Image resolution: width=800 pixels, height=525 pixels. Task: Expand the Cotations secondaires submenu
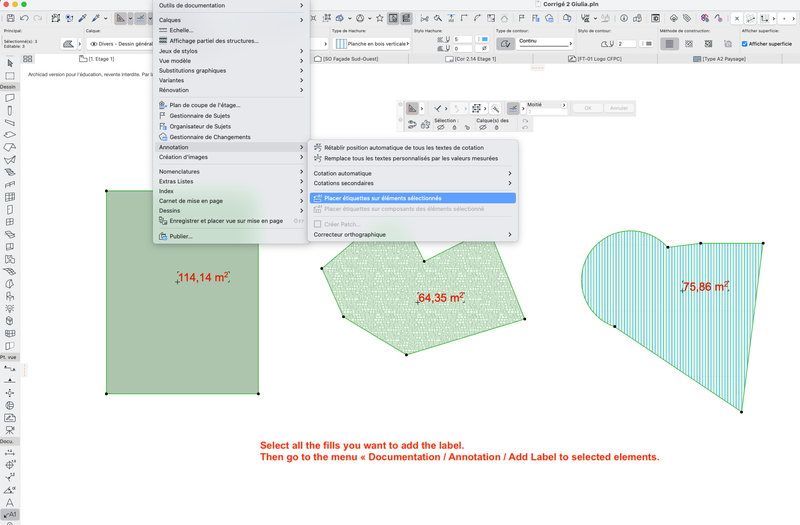pyautogui.click(x=412, y=183)
